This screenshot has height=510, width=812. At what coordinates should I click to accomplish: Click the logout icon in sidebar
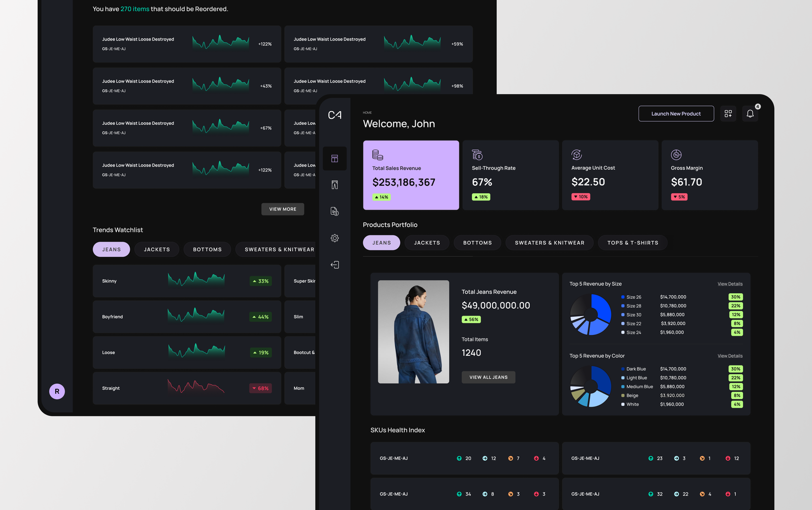tap(334, 265)
